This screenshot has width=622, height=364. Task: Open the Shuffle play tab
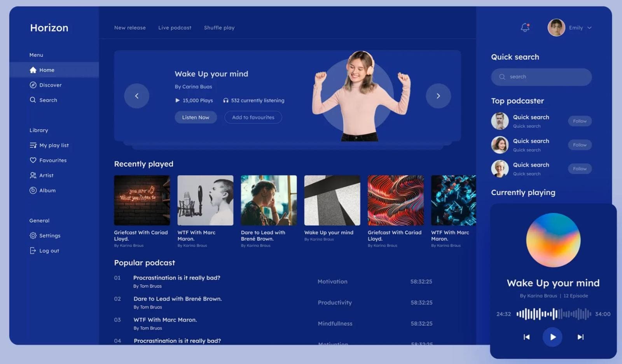(x=219, y=28)
